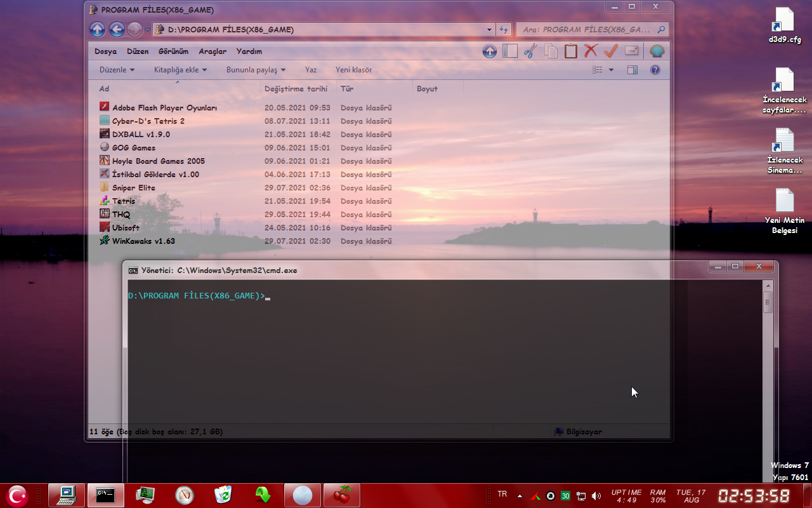
Task: Open the address bar history dropdown arrow
Action: 489,30
